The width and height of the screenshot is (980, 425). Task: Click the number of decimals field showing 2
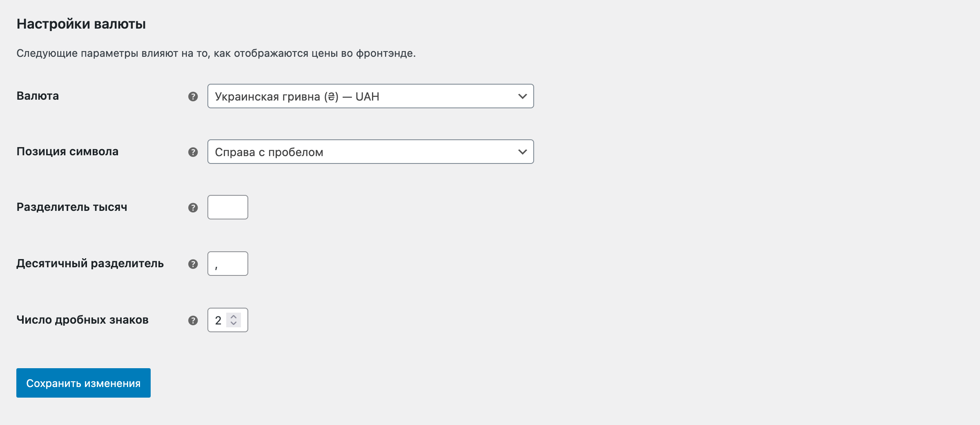(218, 320)
